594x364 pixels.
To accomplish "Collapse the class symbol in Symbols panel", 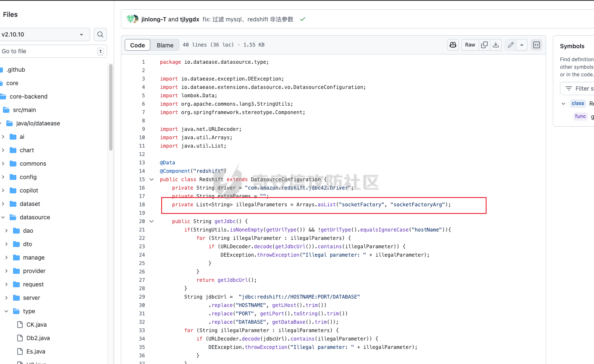I will [x=563, y=104].
